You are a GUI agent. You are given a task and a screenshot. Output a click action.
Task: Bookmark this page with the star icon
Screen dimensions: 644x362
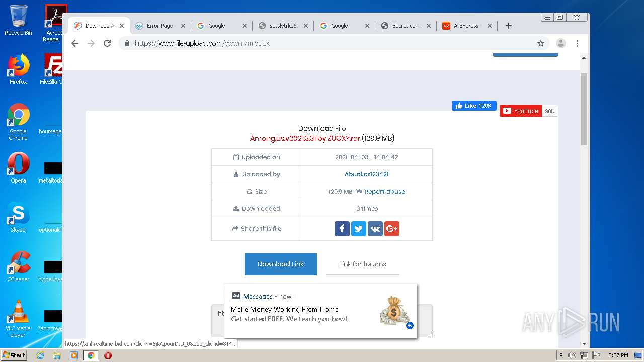(541, 43)
